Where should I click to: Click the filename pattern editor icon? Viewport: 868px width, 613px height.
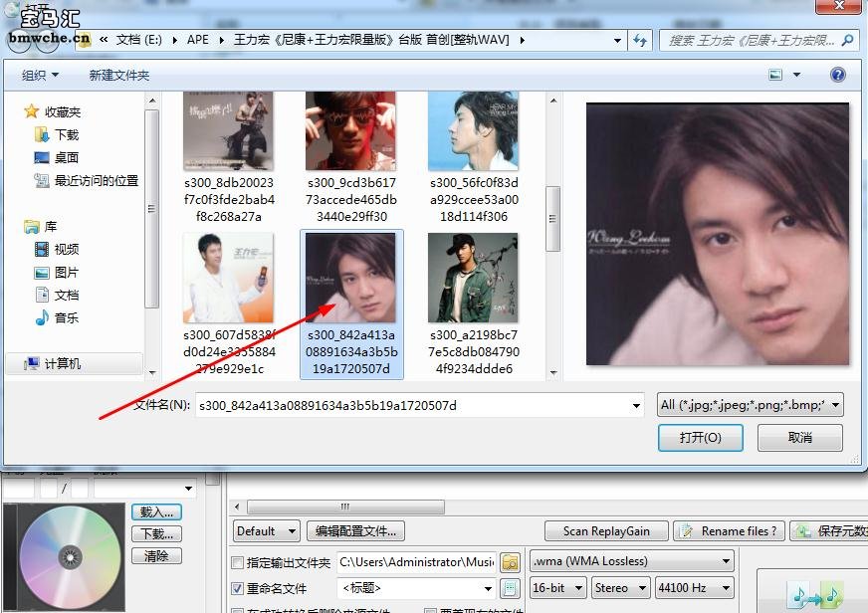tap(510, 588)
